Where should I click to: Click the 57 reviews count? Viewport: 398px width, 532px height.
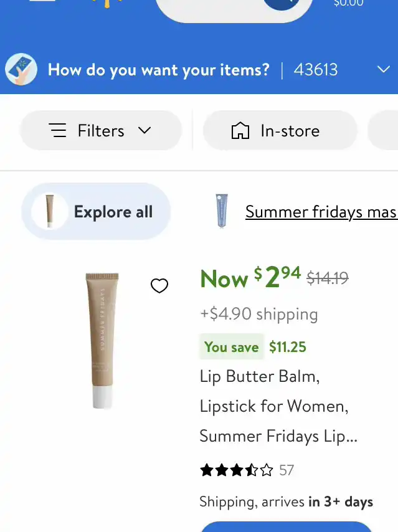(x=287, y=470)
